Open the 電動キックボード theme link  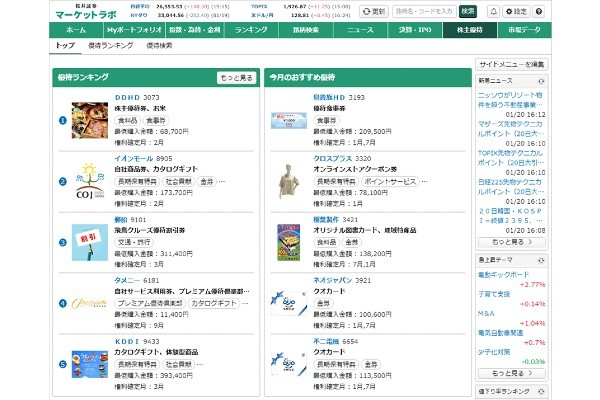(503, 275)
